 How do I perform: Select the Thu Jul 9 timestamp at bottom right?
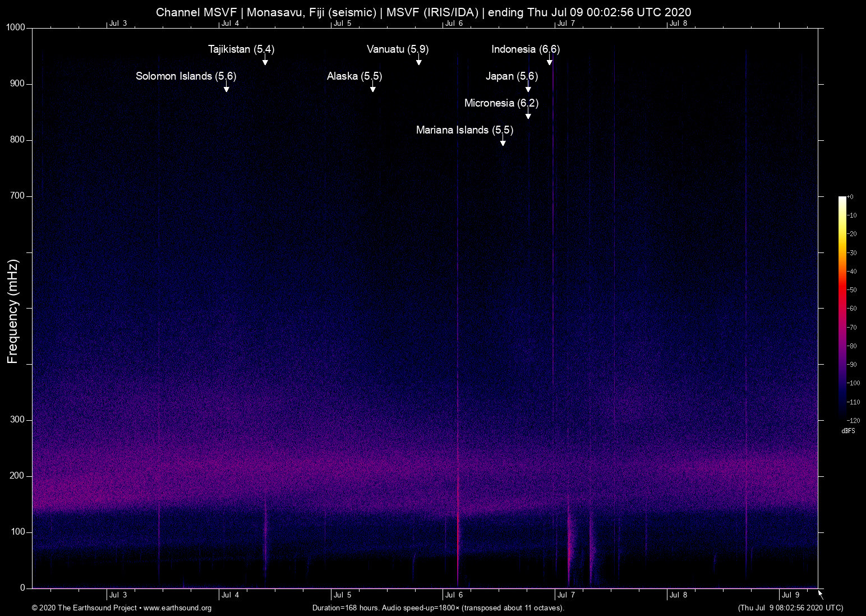pos(790,608)
